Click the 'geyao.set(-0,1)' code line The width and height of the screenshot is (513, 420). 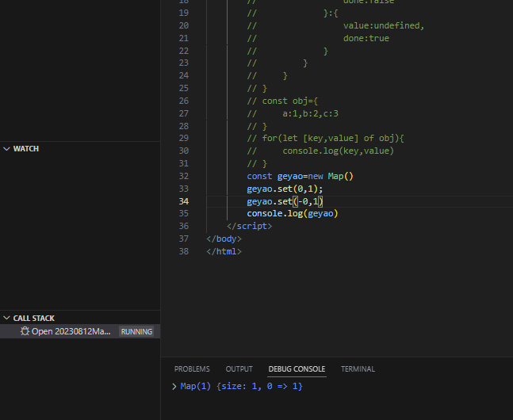point(285,201)
